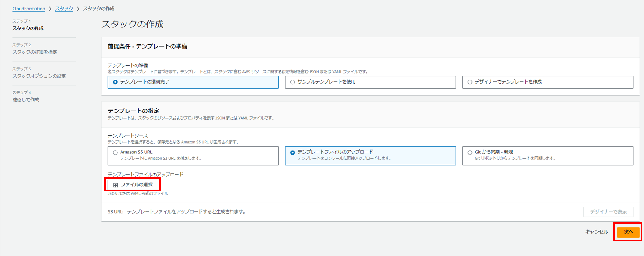Click the ファイルの選択 upload button
Screen dimensions: 644x256
[133, 185]
